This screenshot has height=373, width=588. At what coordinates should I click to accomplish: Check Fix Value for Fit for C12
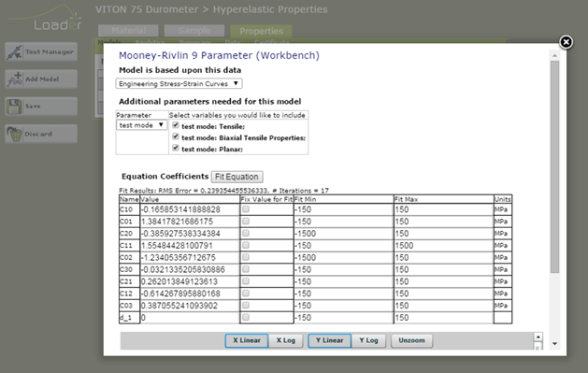coord(246,294)
